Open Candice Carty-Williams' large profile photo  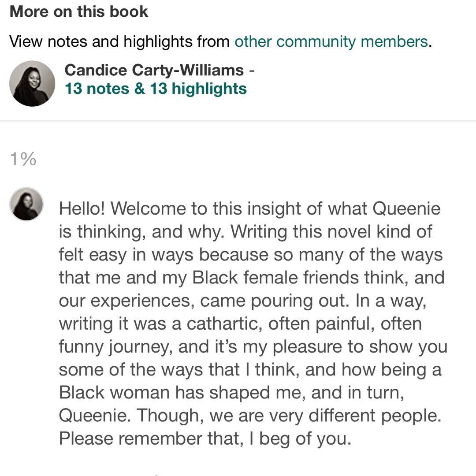32,83
